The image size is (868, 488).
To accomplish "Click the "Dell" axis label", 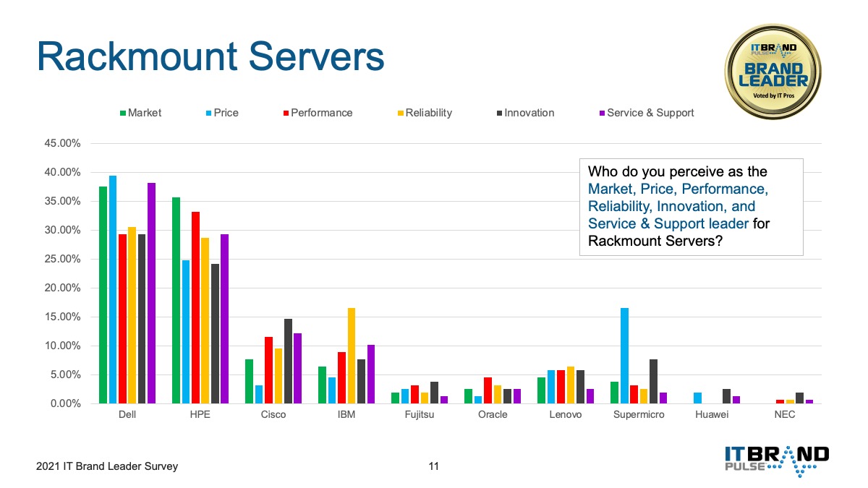I will tap(127, 415).
